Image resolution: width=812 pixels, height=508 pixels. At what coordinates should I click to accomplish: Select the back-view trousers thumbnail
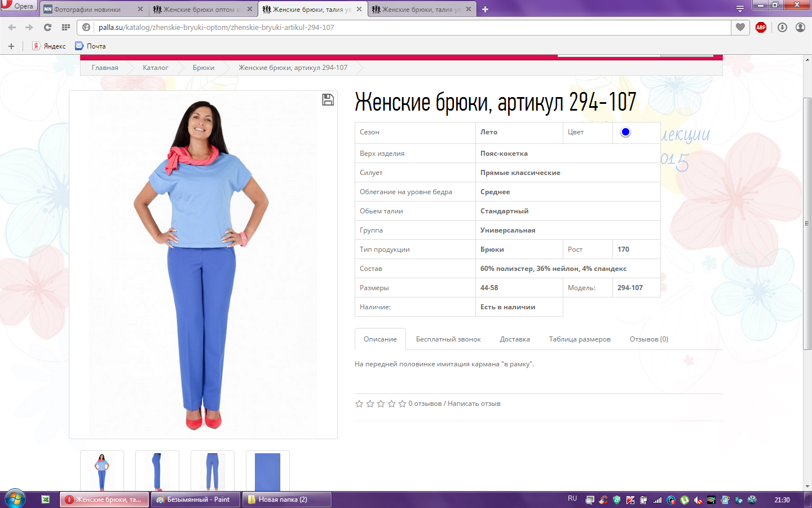click(213, 471)
